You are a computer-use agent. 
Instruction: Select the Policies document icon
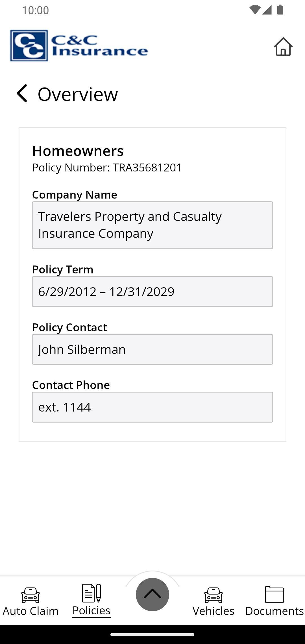(x=91, y=593)
